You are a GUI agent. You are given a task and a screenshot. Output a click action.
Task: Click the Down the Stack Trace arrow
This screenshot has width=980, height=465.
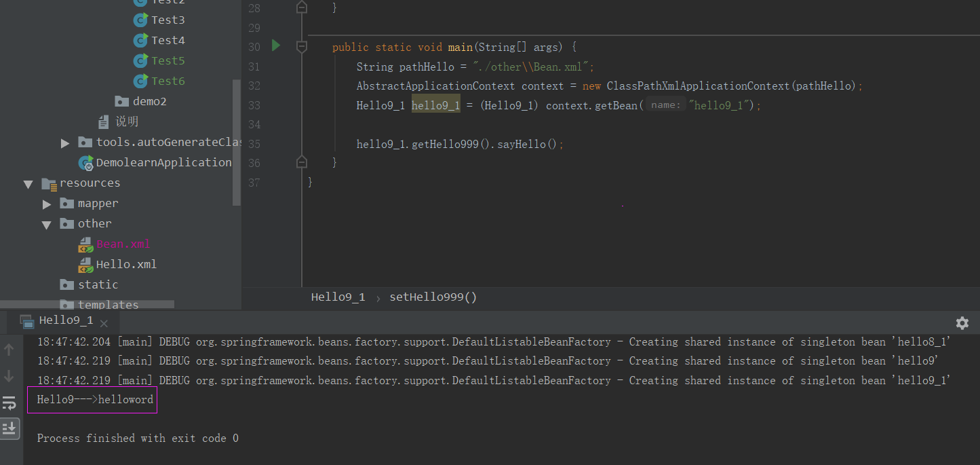[x=9, y=376]
